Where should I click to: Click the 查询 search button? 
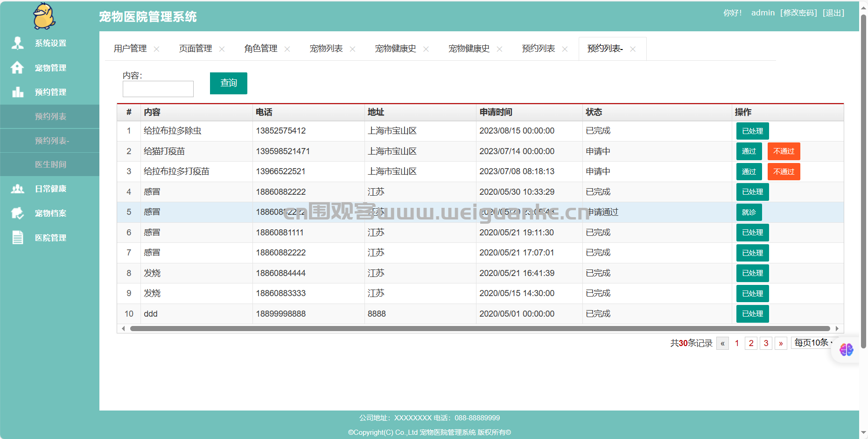(x=229, y=83)
